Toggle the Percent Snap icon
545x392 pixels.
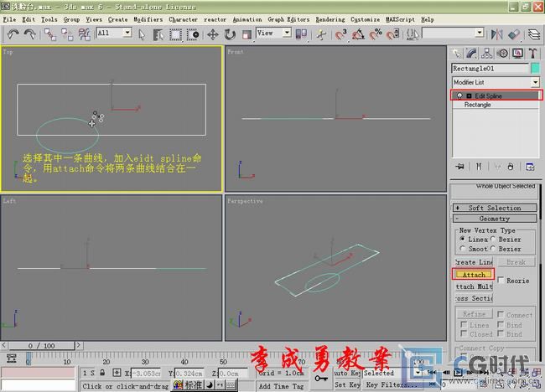pos(376,34)
